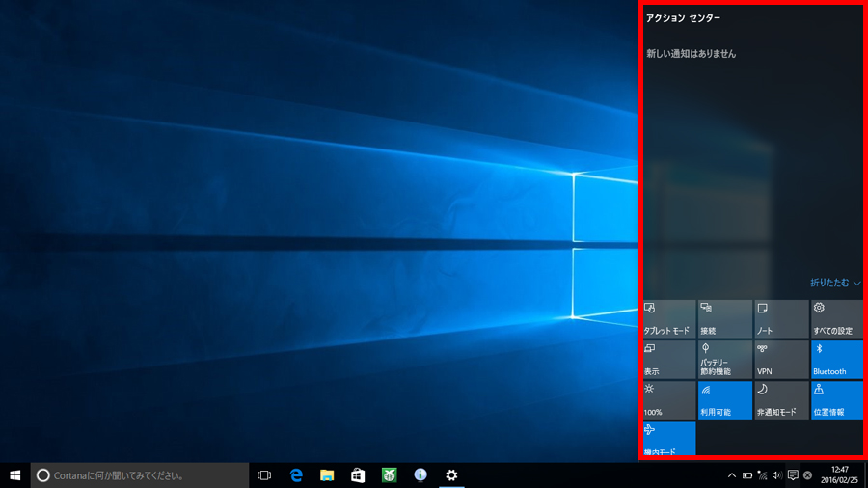Open the Connect (接続) quick action
This screenshot has height=488, width=868.
(724, 319)
